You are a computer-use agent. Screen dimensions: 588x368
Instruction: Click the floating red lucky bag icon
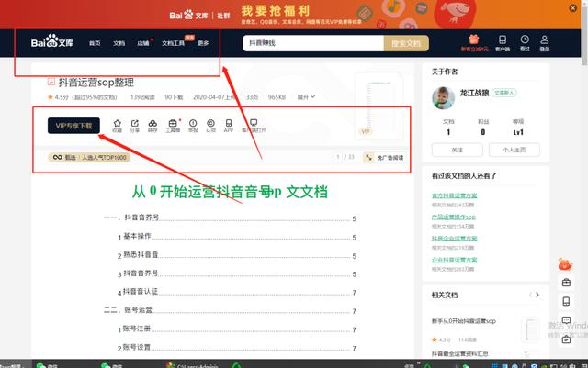point(565,264)
